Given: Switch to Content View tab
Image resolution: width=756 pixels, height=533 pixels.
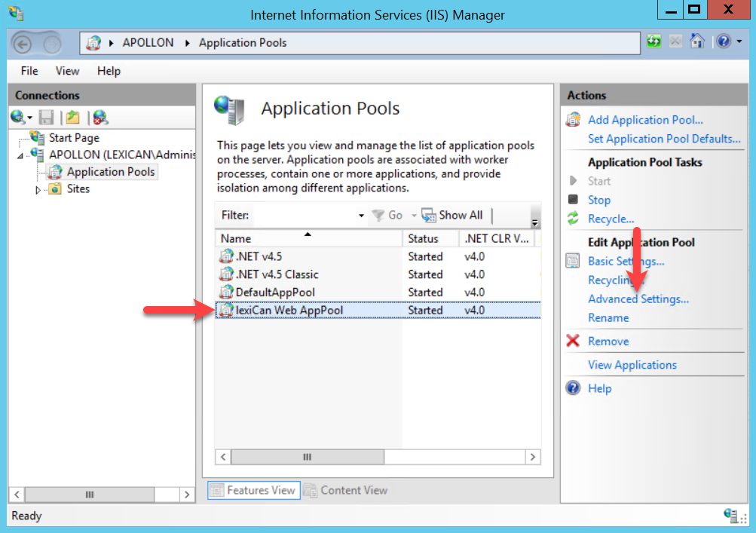Looking at the screenshot, I should 345,490.
